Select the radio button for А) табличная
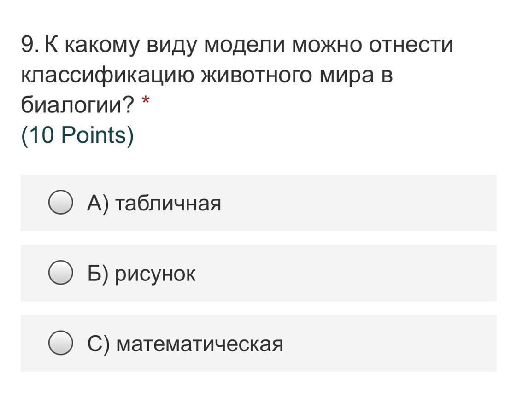Screen dimensions: 517x420 [60, 202]
